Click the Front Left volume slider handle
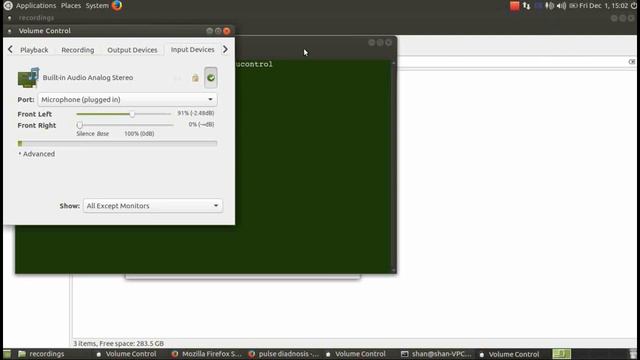 click(132, 114)
